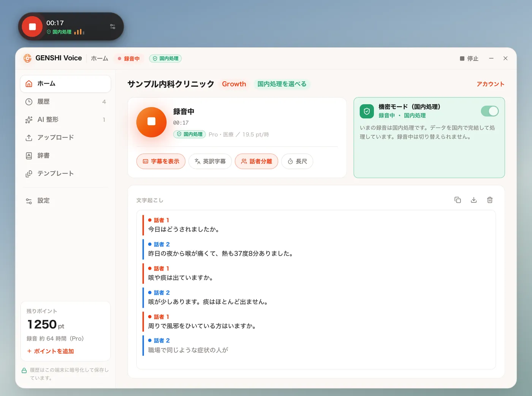532x396 pixels.
Task: Minimize the GENSHI Voice window
Action: tap(491, 58)
